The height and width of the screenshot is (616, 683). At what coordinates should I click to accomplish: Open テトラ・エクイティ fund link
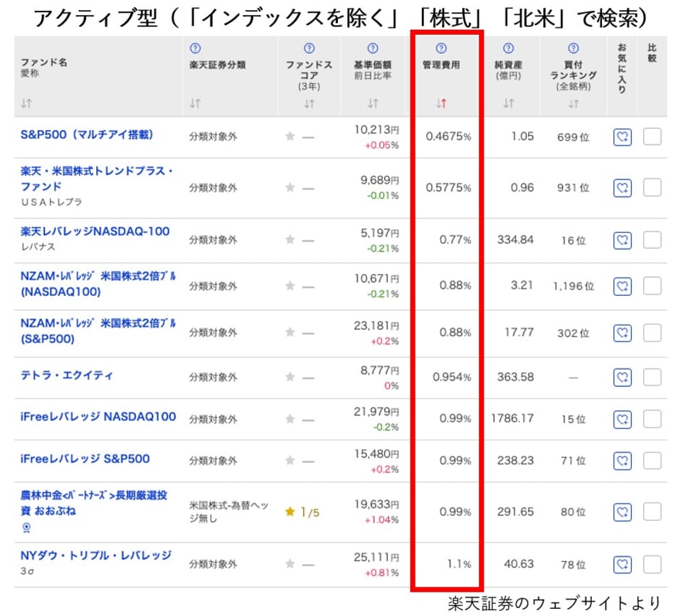[x=67, y=375]
